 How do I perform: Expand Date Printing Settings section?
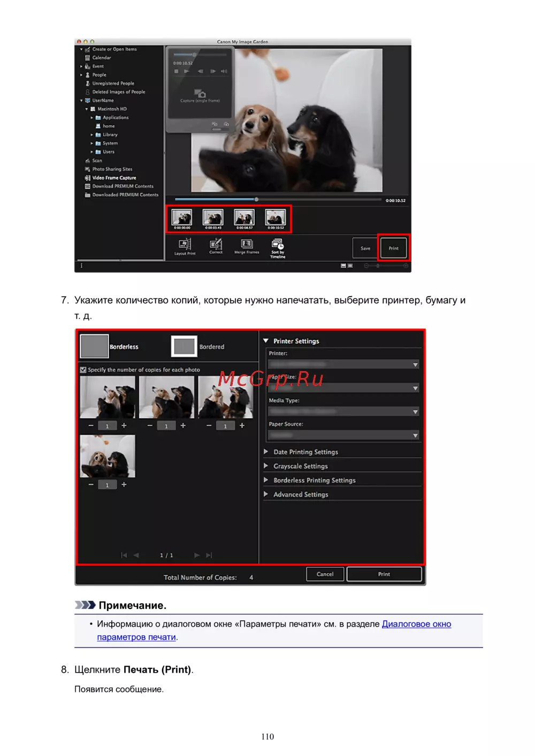(305, 452)
